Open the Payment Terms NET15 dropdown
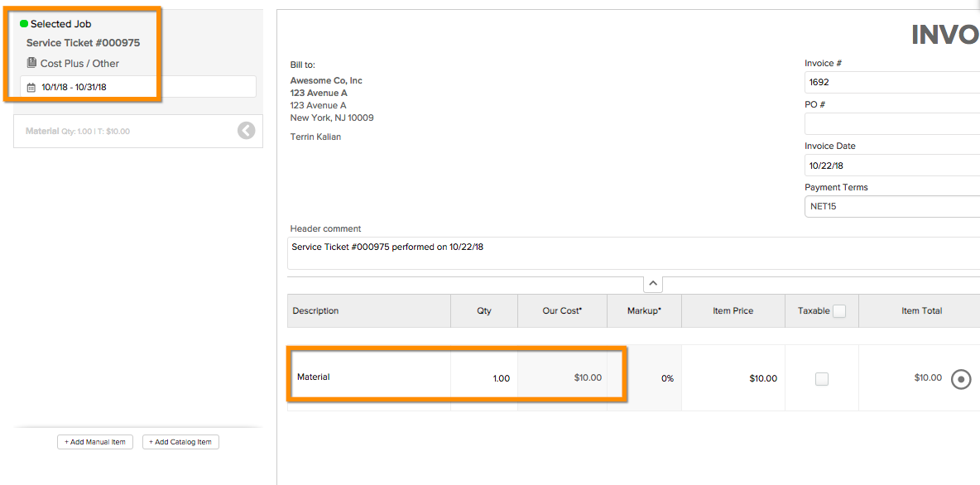This screenshot has height=485, width=980. (x=892, y=206)
